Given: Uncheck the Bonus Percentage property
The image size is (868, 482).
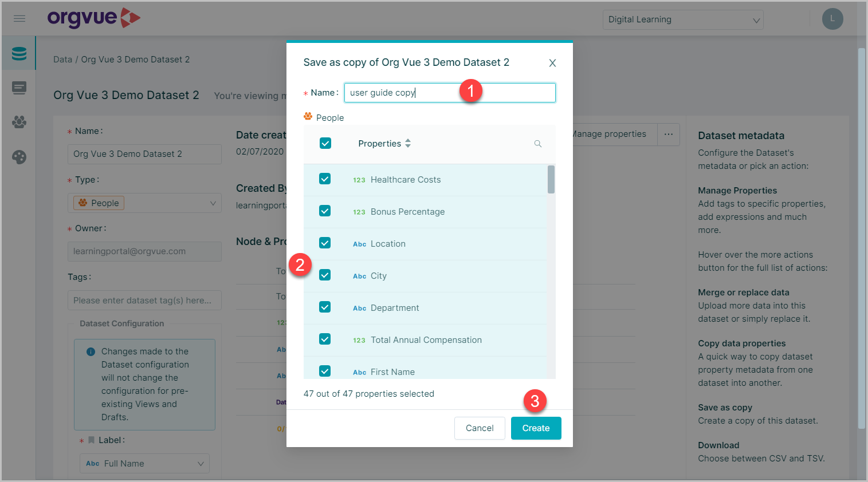Looking at the screenshot, I should point(325,211).
